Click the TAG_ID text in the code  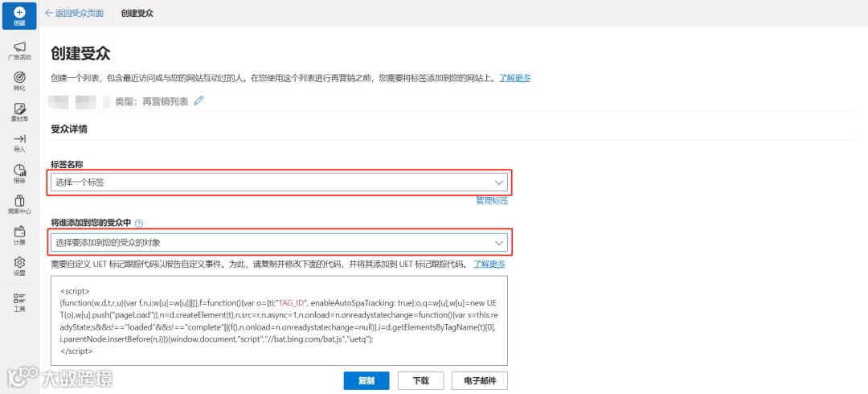pyautogui.click(x=293, y=302)
